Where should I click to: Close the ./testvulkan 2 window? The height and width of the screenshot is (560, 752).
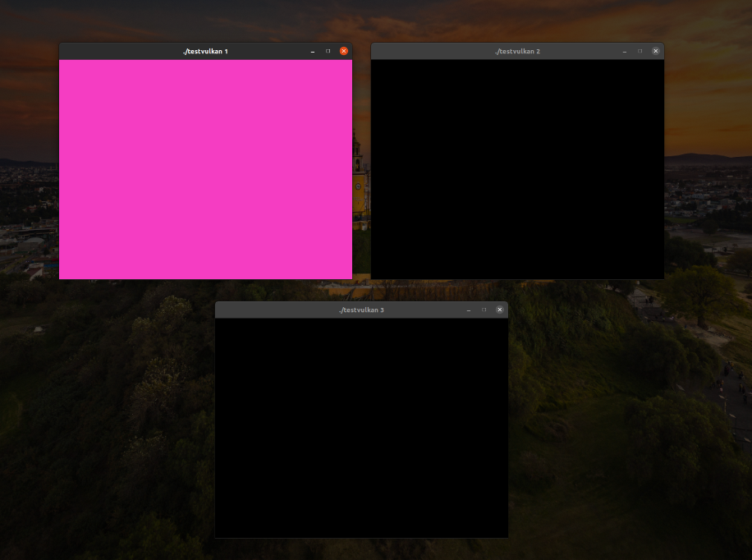tap(655, 51)
